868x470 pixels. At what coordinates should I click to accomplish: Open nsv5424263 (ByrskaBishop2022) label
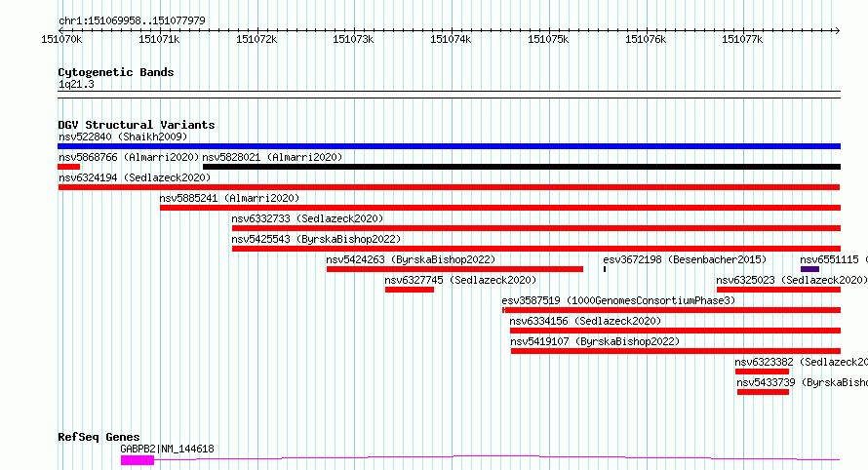pos(411,259)
